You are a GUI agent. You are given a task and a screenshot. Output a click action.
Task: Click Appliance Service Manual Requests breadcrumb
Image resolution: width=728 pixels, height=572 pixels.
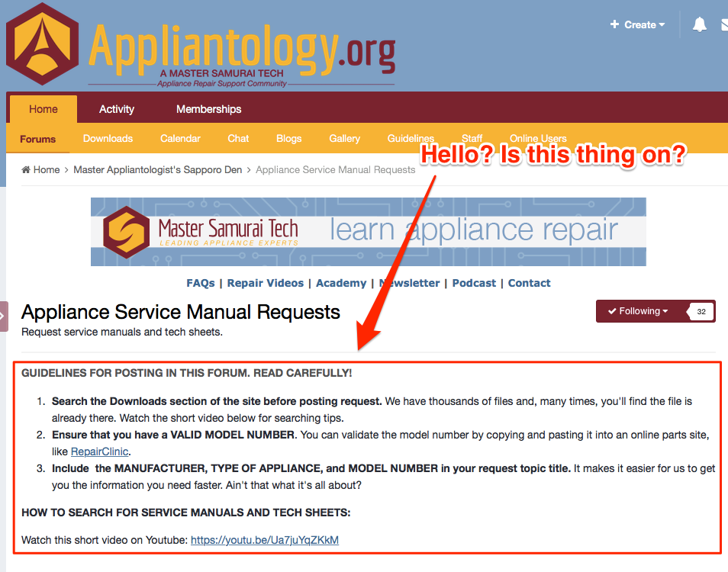pos(335,170)
